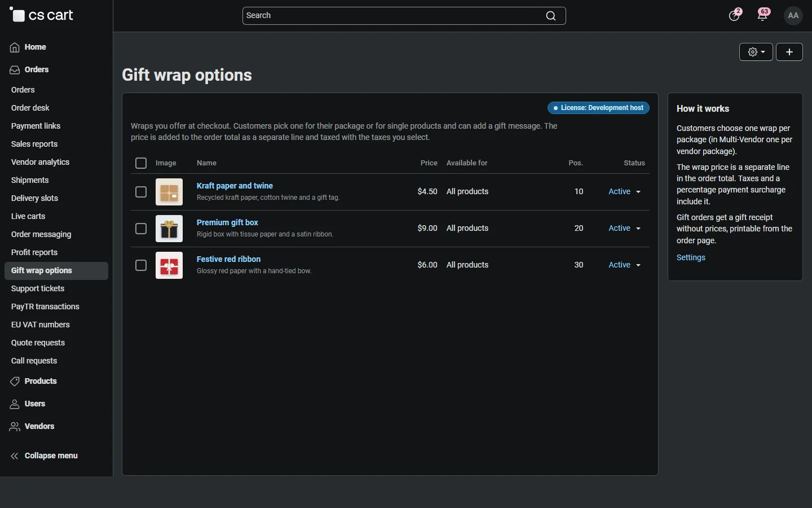Click the Home house icon
Viewport: 812px width, 508px height.
tap(15, 47)
